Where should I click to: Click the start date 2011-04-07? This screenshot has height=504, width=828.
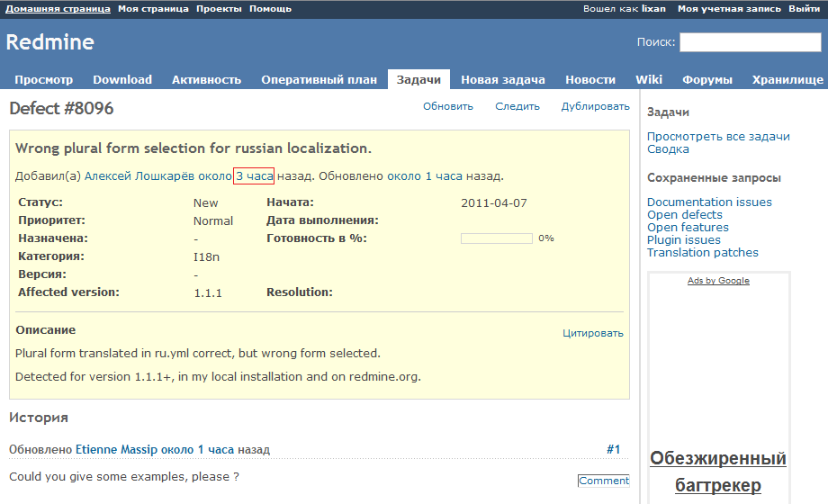[494, 202]
